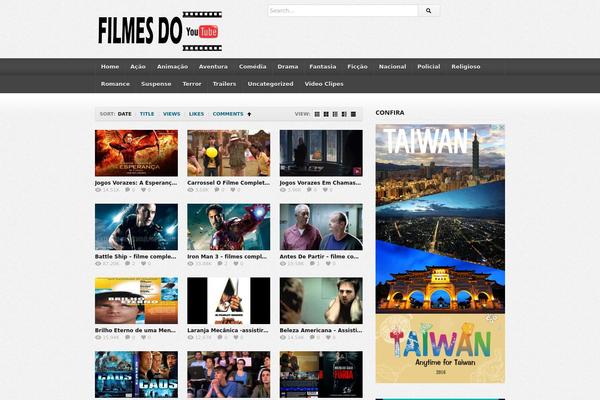
Task: Select the first grid view icon
Action: click(x=317, y=114)
